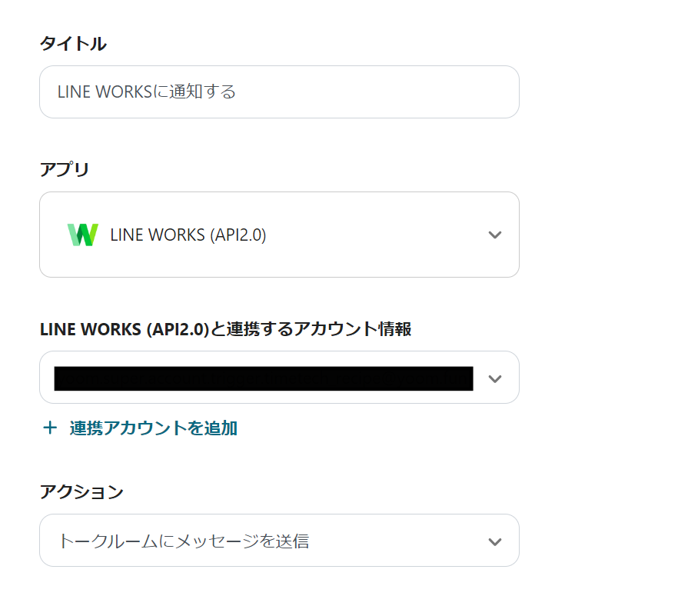
Task: Click the 連携アカウントを追加 link text
Action: coord(153,428)
